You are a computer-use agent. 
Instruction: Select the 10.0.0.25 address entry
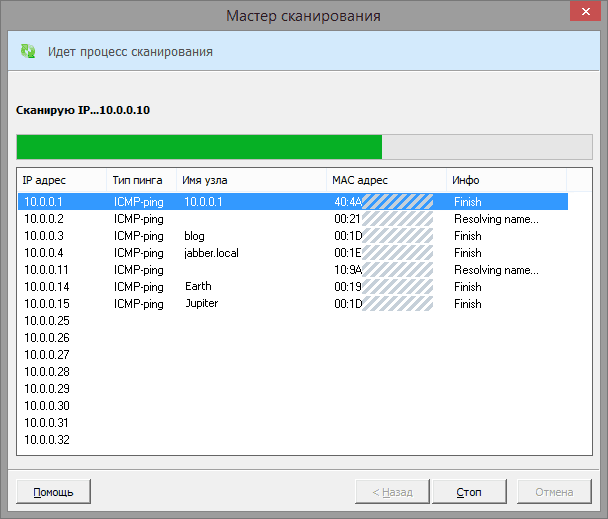[46, 321]
